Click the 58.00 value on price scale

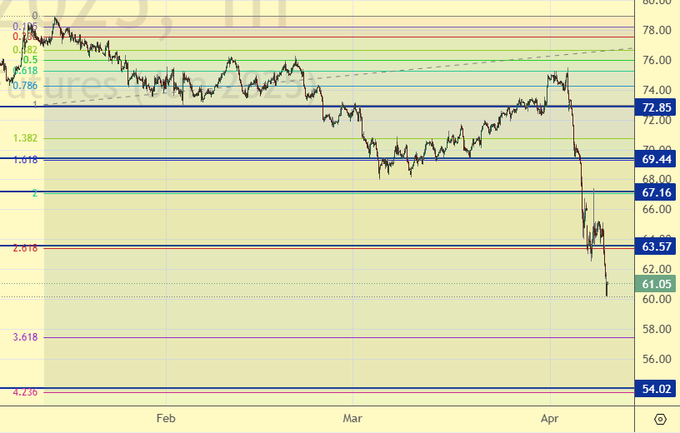655,329
